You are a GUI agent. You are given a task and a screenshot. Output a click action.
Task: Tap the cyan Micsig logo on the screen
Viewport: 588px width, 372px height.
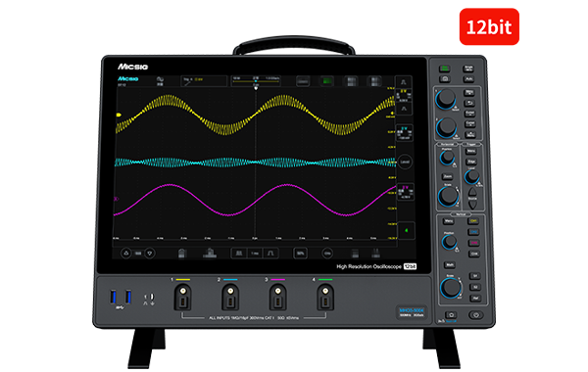tap(128, 78)
